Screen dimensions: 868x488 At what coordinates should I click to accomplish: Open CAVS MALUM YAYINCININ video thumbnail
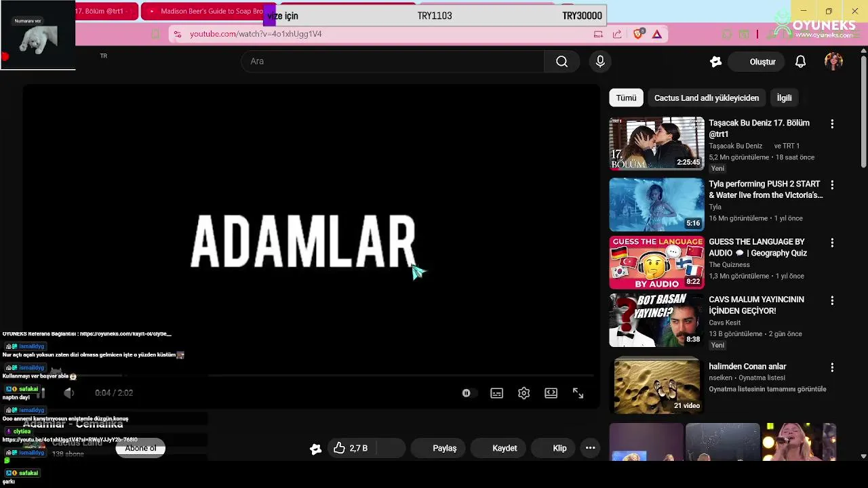point(656,320)
